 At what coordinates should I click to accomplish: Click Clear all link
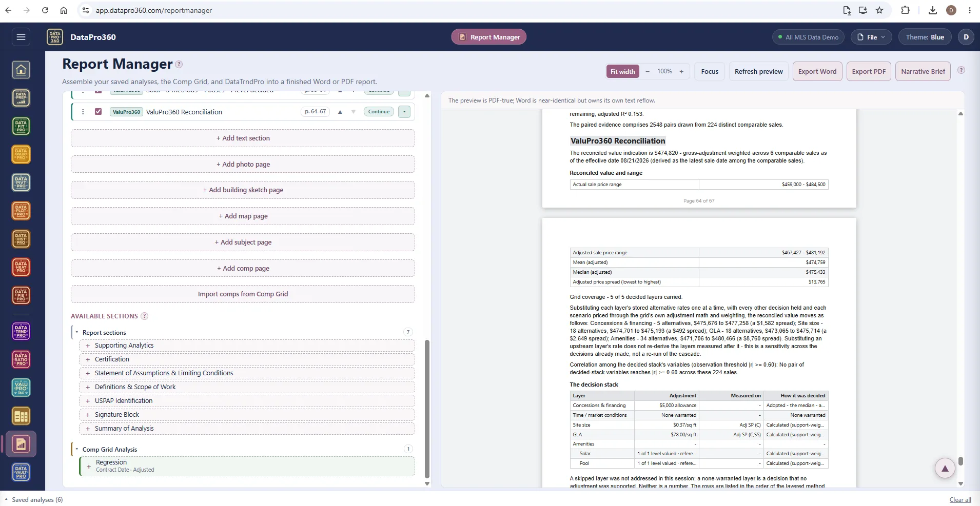click(960, 500)
